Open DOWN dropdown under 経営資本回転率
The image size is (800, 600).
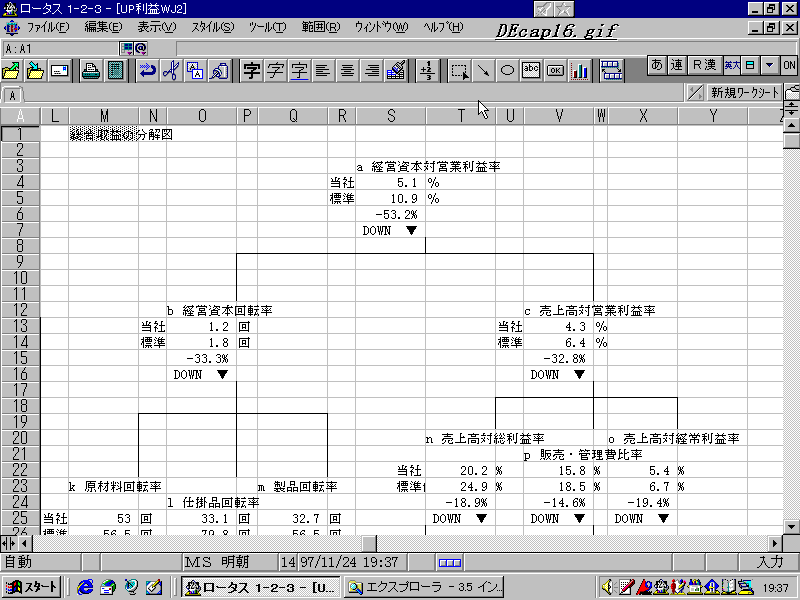tap(222, 375)
